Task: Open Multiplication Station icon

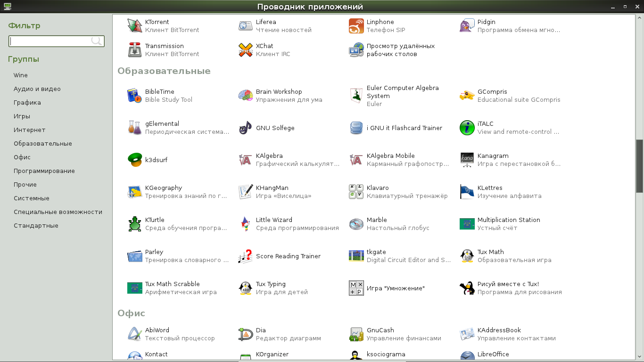Action: (x=467, y=224)
